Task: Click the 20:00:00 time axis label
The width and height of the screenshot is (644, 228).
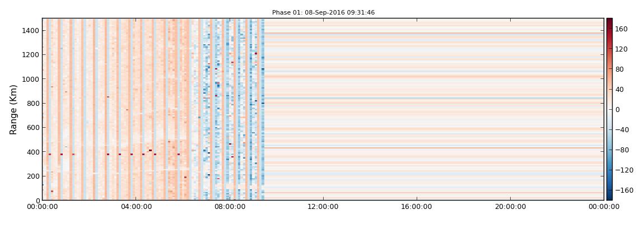Action: (510, 207)
